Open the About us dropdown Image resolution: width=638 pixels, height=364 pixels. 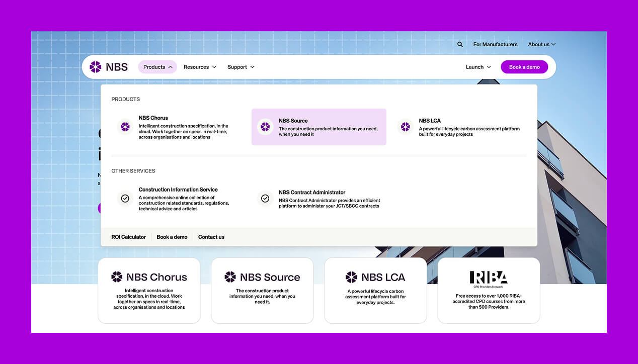coord(542,44)
